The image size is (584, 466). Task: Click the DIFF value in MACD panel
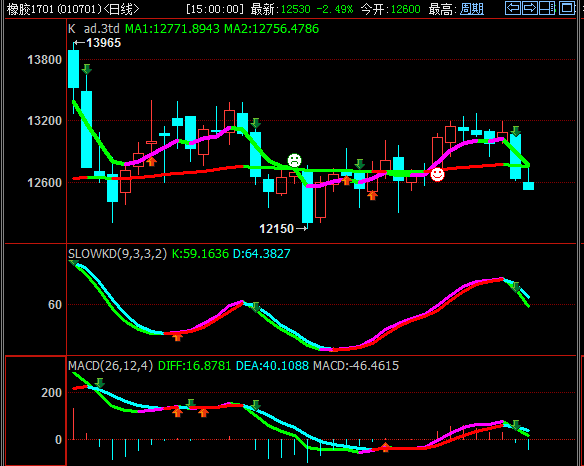194,366
